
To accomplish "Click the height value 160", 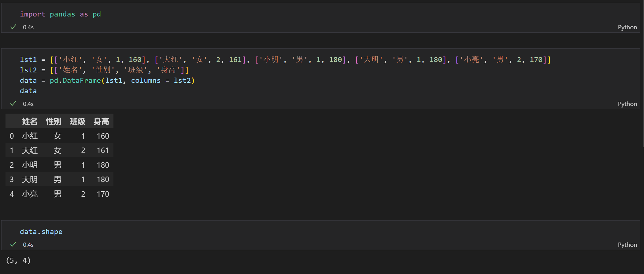I will pyautogui.click(x=103, y=136).
